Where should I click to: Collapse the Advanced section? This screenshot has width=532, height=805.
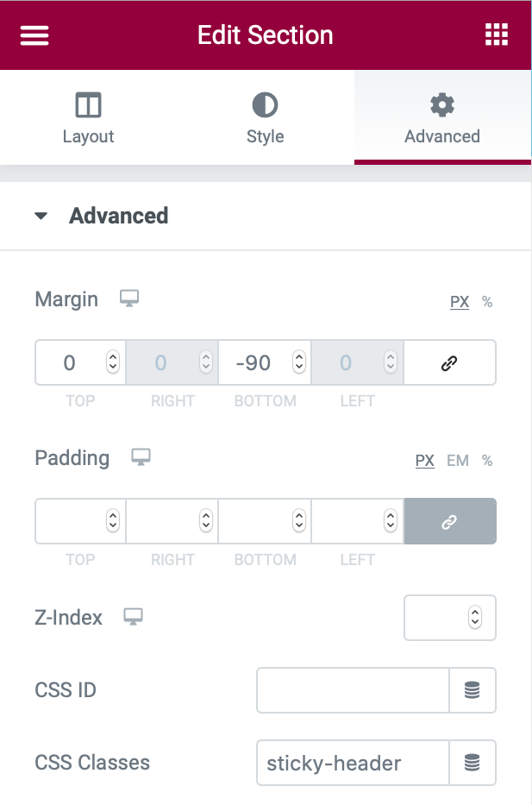coord(41,216)
